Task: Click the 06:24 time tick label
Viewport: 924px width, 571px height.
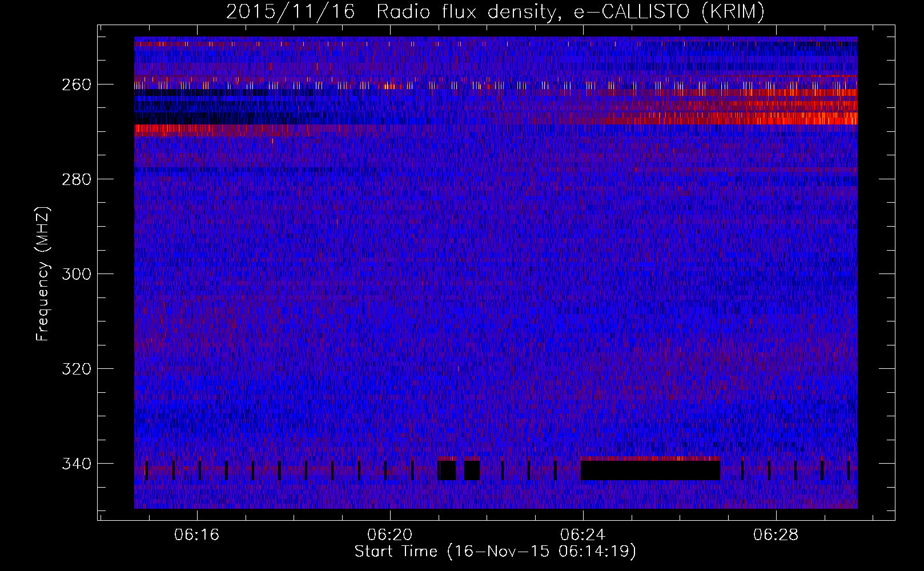Action: [583, 535]
